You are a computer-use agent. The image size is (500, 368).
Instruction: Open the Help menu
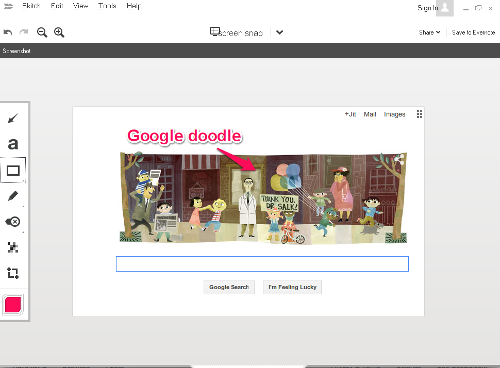[x=134, y=6]
